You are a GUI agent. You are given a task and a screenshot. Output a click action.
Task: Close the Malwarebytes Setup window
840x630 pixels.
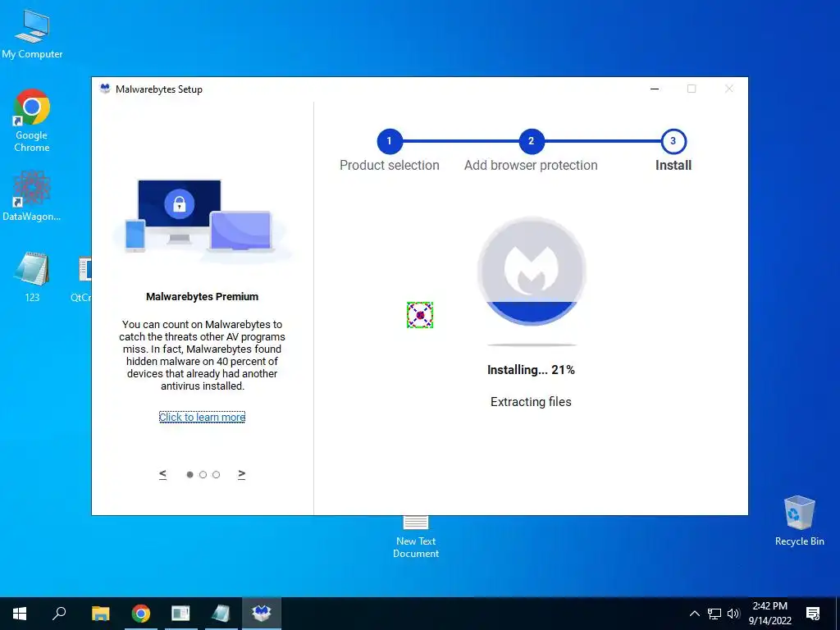(x=729, y=89)
